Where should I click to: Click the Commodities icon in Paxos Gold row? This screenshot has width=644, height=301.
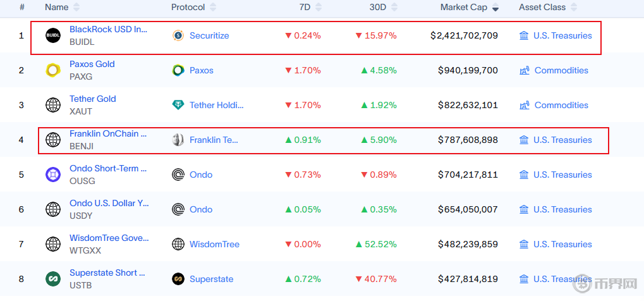pyautogui.click(x=524, y=70)
